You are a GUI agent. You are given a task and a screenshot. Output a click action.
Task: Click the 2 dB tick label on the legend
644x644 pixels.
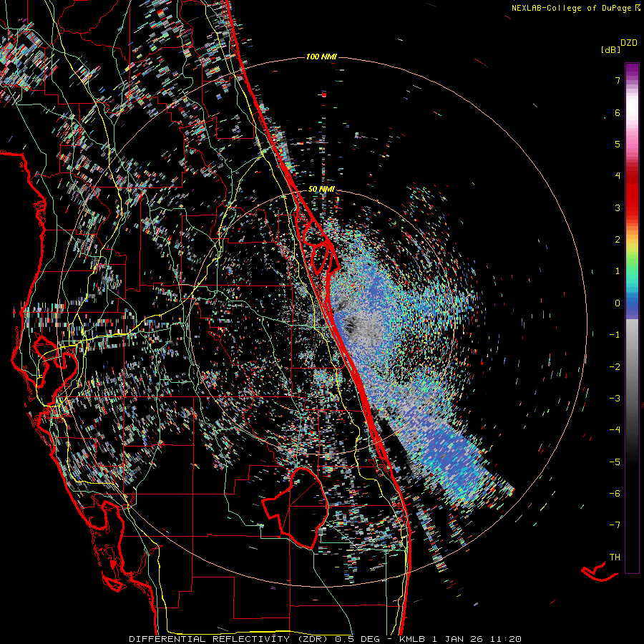(x=618, y=240)
